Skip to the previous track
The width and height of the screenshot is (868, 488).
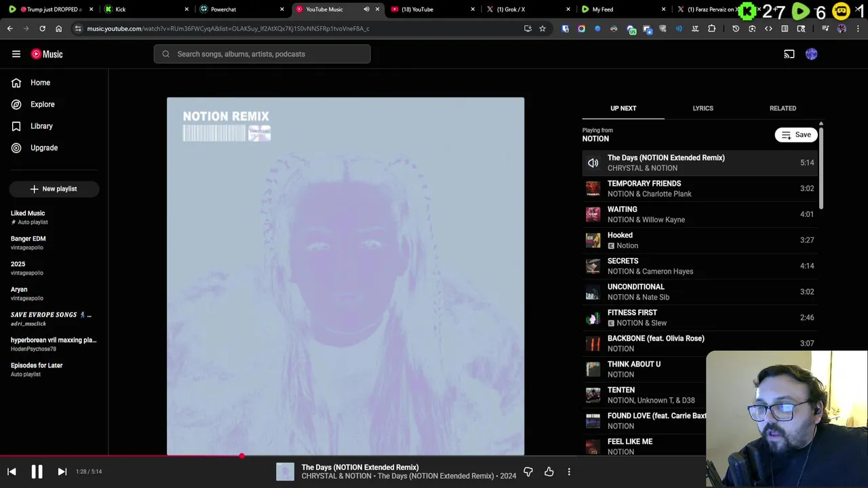point(12,472)
